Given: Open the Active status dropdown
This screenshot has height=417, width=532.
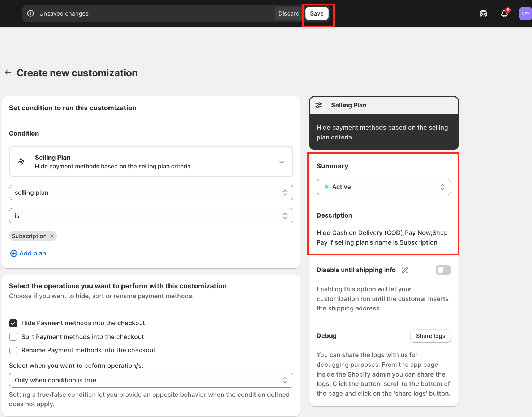Looking at the screenshot, I should (383, 187).
